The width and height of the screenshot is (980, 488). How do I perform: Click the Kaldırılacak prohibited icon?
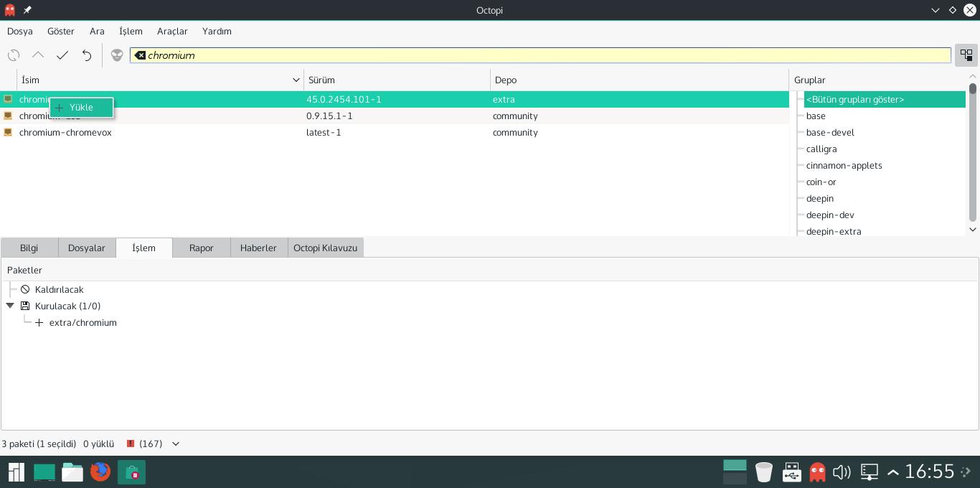tap(25, 289)
